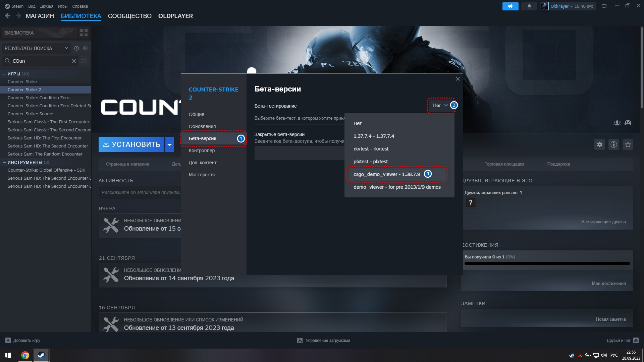This screenshot has height=362, width=644.
Task: Open the Обновления properties tab
Action: [213, 126]
